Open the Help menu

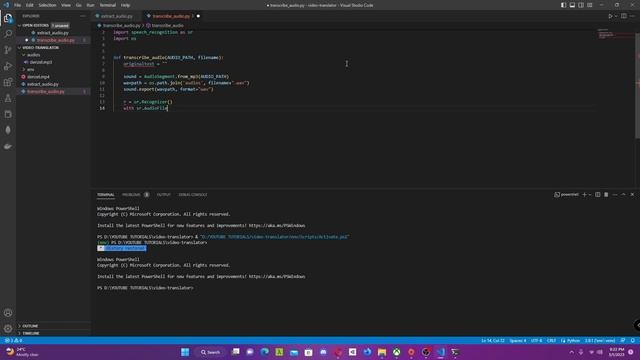coord(125,5)
